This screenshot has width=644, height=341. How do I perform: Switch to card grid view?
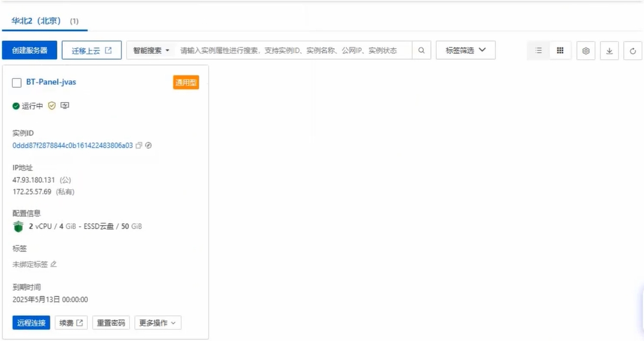pos(560,50)
